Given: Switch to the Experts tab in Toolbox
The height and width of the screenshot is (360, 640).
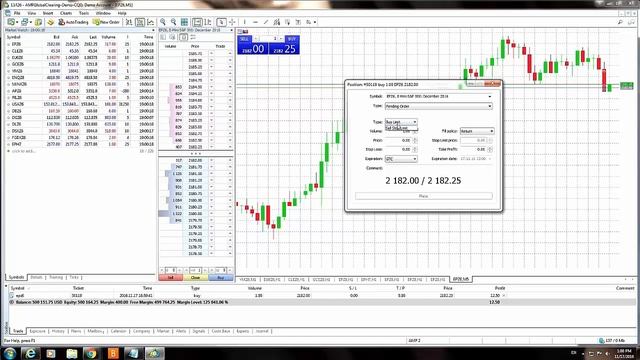Looking at the screenshot, I should tap(242, 331).
